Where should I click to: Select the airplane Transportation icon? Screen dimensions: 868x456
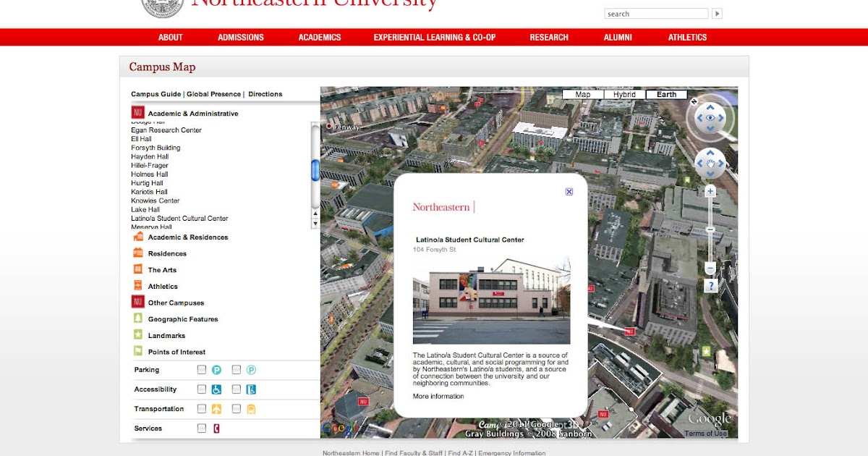(216, 409)
